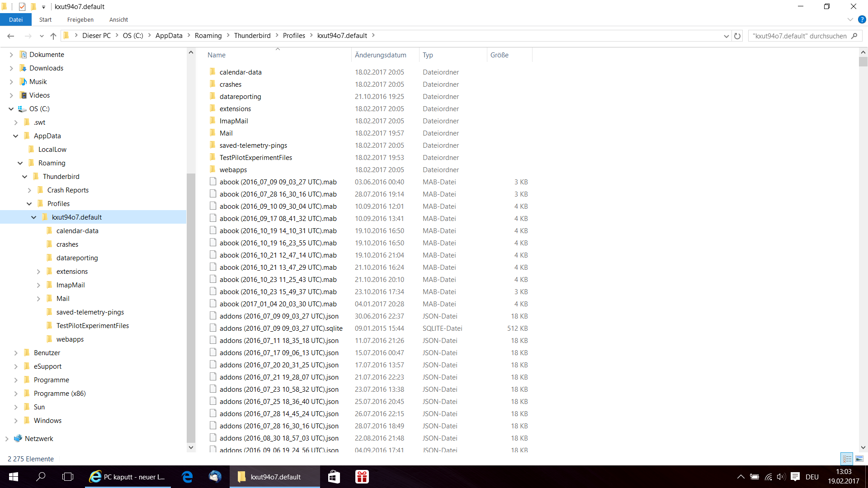
Task: Switch to Details view icon
Action: pyautogui.click(x=847, y=459)
